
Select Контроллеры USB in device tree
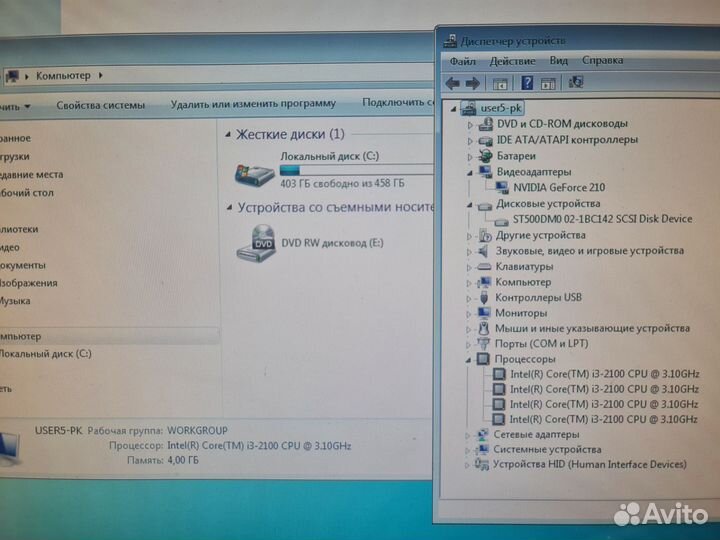tap(538, 298)
